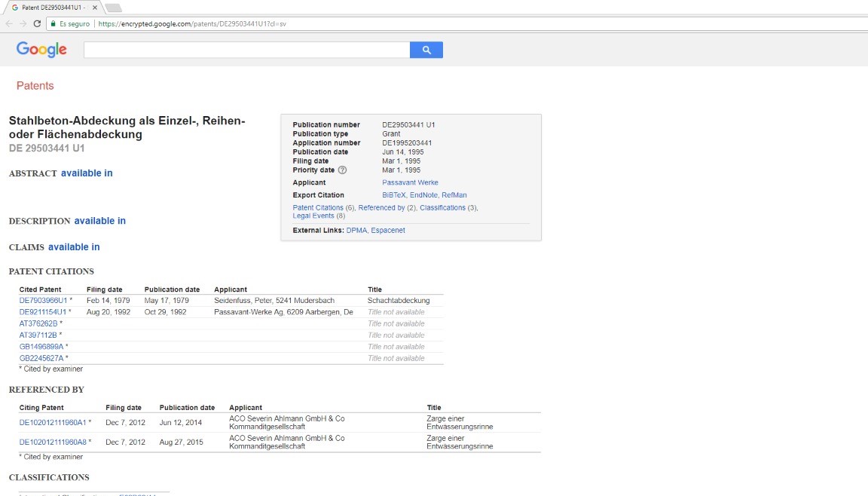868x496 pixels.
Task: Reload the page with the refresh icon
Action: coord(37,24)
